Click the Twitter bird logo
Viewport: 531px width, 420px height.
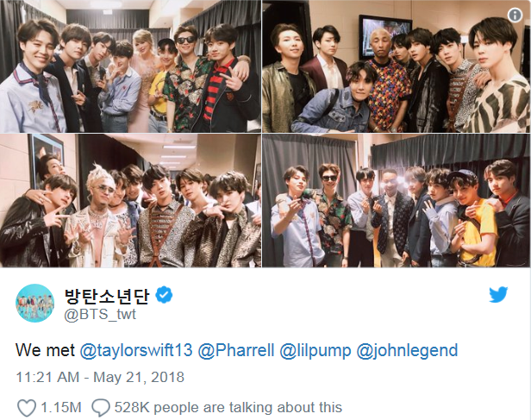(x=498, y=295)
